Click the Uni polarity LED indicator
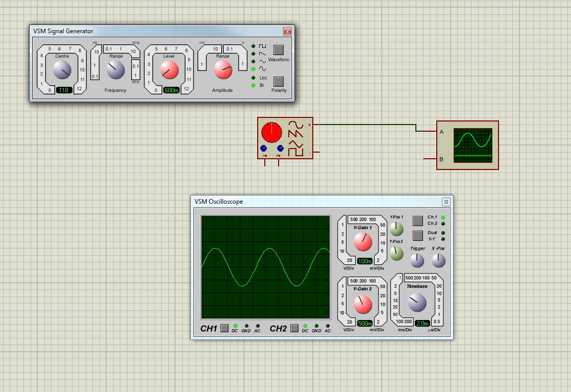This screenshot has height=392, width=571. (x=253, y=78)
